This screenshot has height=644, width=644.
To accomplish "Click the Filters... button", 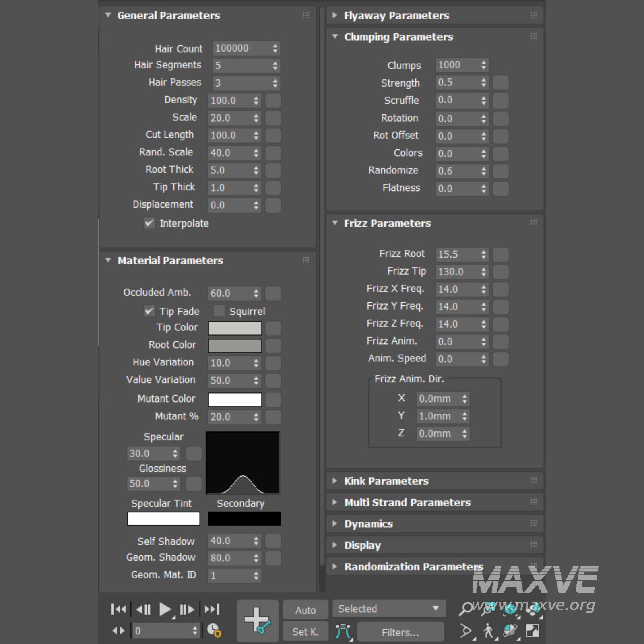I will tap(400, 632).
